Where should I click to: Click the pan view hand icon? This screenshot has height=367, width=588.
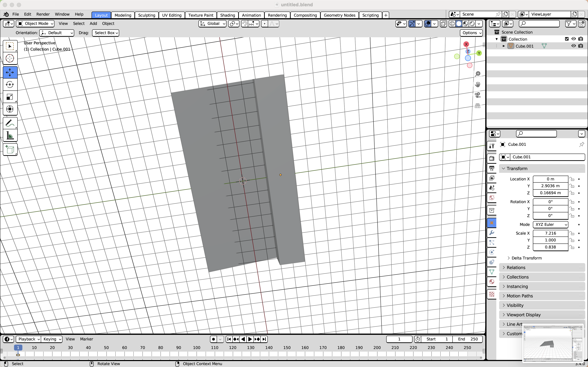478,84
